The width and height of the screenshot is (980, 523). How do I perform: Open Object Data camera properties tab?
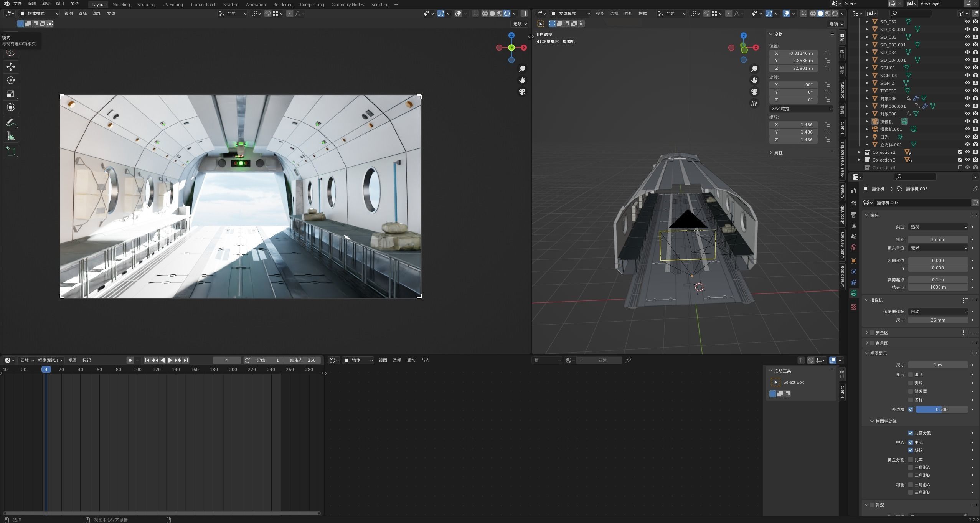pos(854,294)
